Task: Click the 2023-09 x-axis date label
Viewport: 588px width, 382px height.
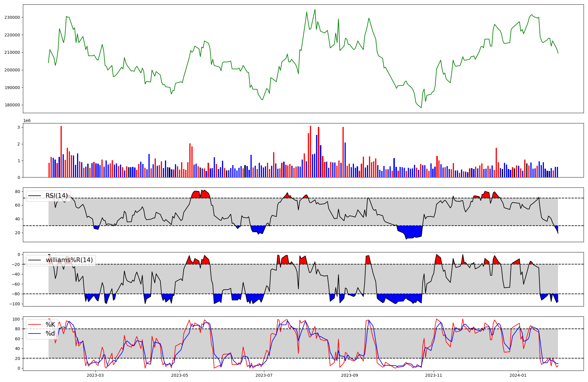Action: point(350,375)
